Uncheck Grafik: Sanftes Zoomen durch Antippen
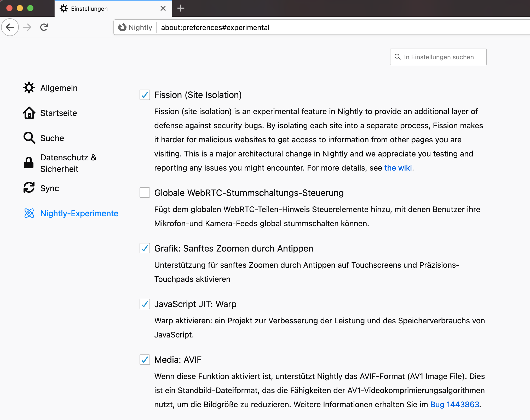Image resolution: width=530 pixels, height=420 pixels. point(145,248)
